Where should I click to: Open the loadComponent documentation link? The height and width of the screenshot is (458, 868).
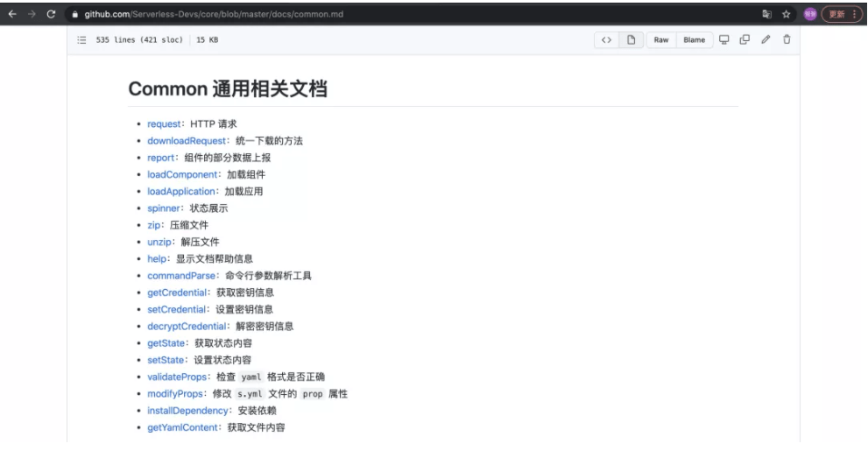click(x=182, y=175)
